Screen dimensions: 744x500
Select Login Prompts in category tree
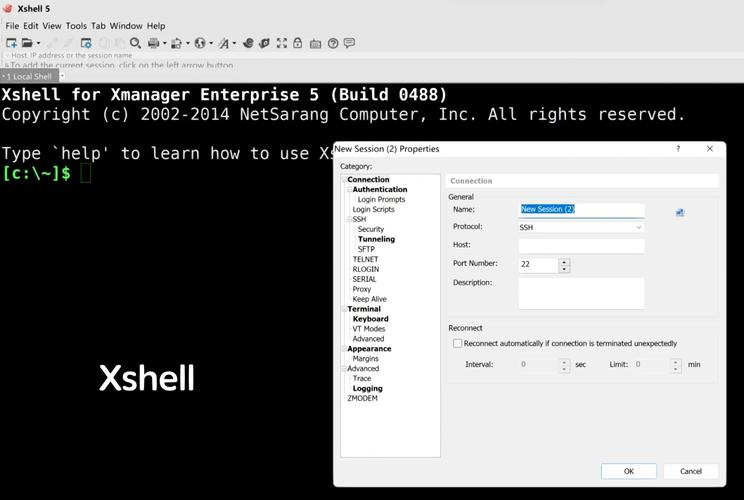[x=381, y=199]
